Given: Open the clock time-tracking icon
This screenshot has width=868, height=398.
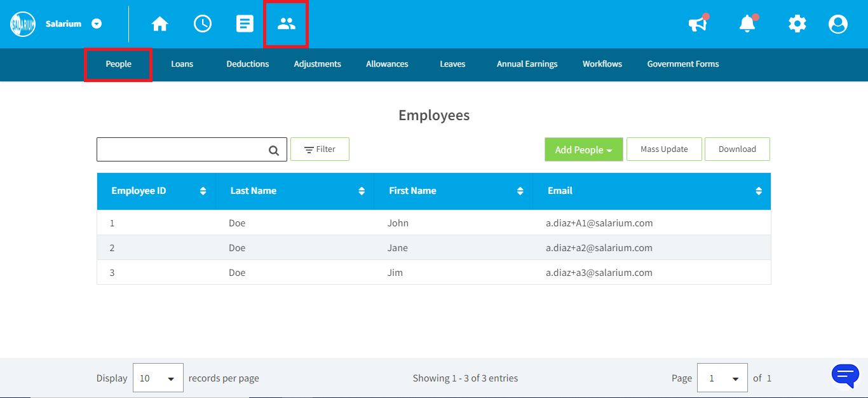Looking at the screenshot, I should 203,24.
